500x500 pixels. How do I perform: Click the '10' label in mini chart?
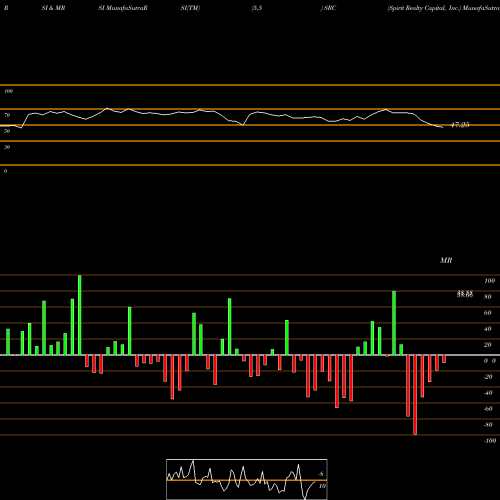322,486
